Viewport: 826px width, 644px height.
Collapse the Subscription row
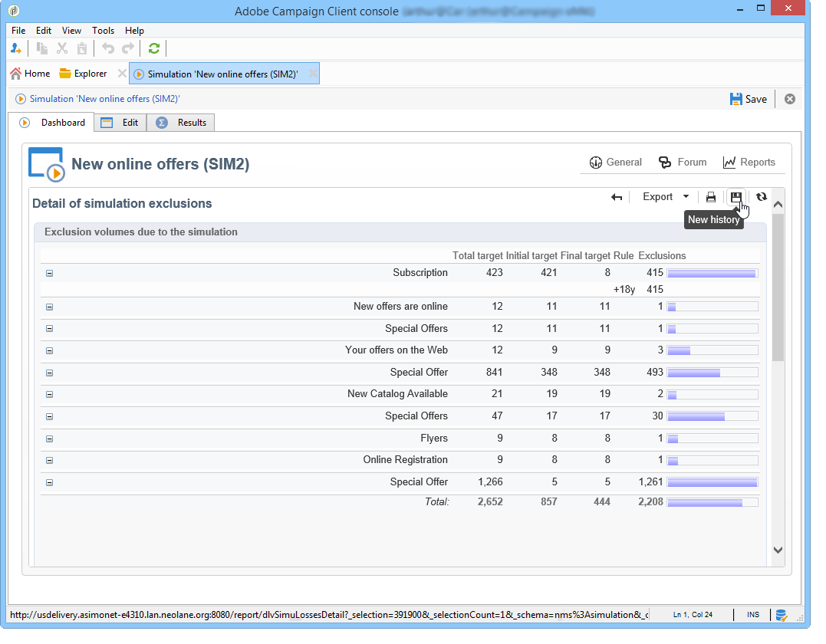[50, 273]
